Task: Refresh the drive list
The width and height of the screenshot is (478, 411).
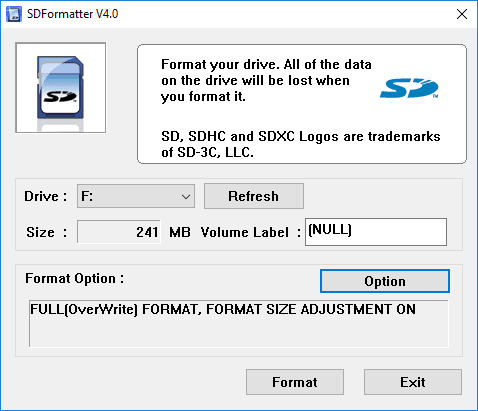Action: click(254, 196)
